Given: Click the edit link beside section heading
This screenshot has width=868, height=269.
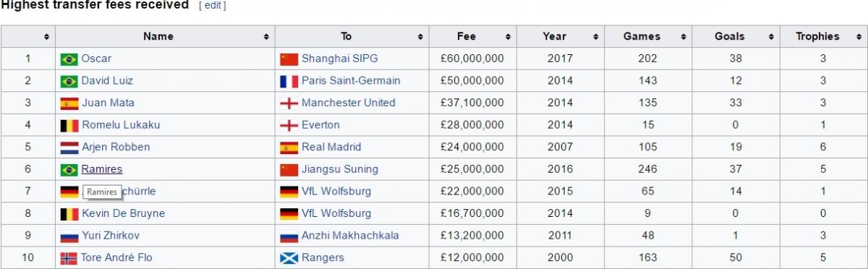Looking at the screenshot, I should (213, 5).
